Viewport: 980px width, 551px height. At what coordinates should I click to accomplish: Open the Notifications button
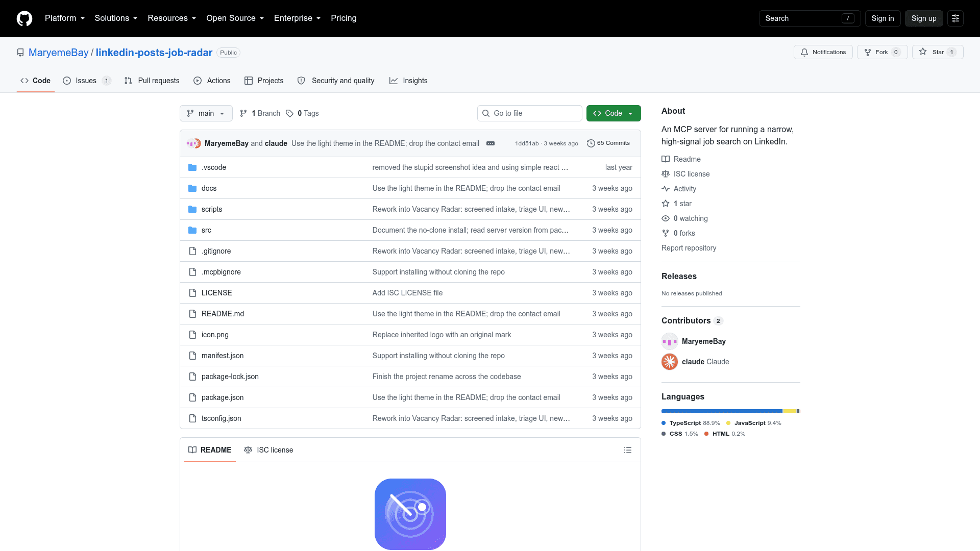click(x=823, y=52)
